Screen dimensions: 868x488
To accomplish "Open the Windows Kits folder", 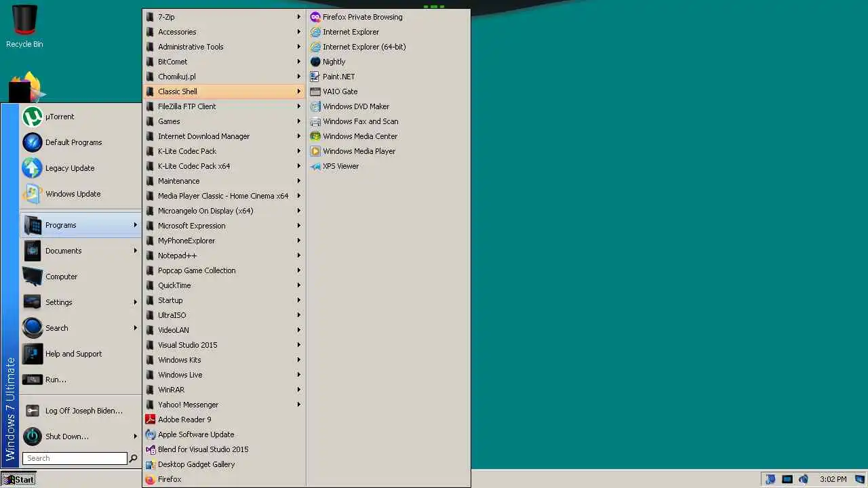I will [x=224, y=360].
